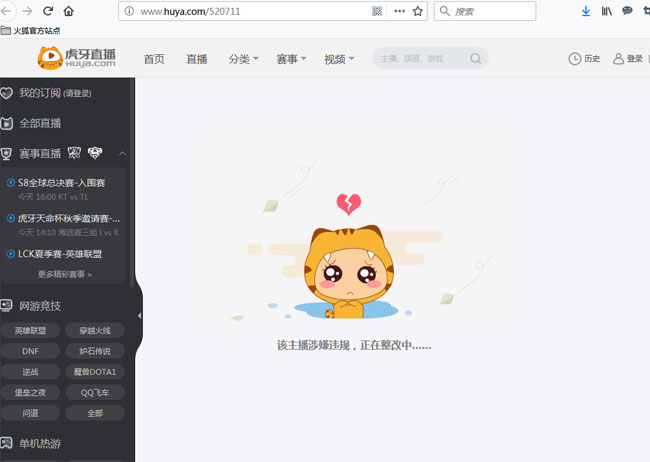650x462 pixels.
Task: Click the 全部直播 sidebar icon
Action: [6, 123]
